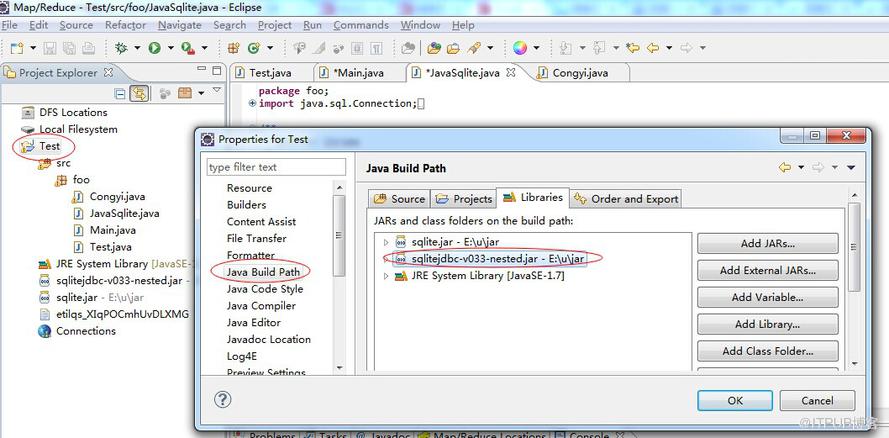Click the Save toolbar icon
This screenshot has width=889, height=438.
[50, 48]
